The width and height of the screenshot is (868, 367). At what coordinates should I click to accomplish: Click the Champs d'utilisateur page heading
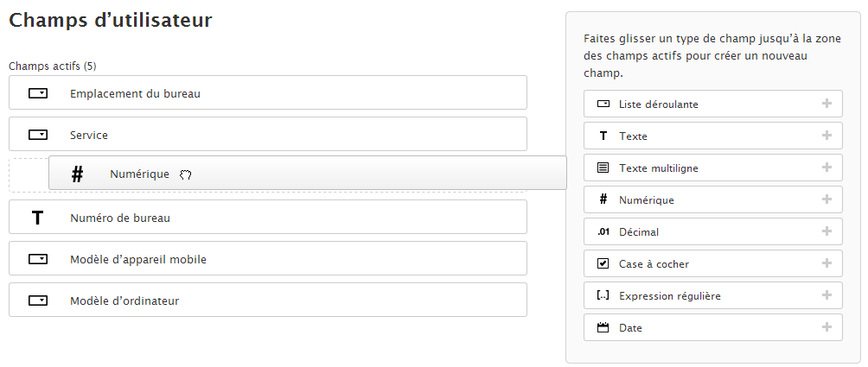pyautogui.click(x=110, y=21)
